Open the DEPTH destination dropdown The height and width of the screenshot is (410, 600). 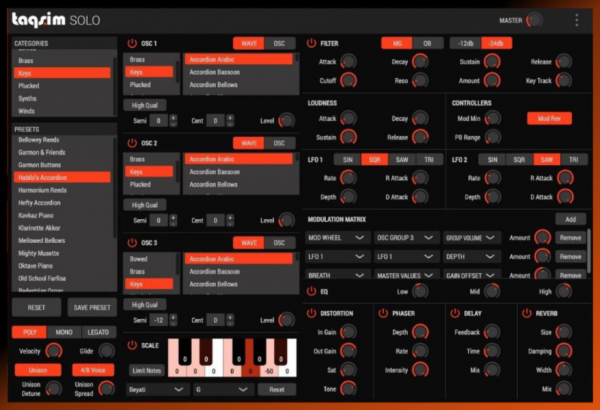point(472,256)
